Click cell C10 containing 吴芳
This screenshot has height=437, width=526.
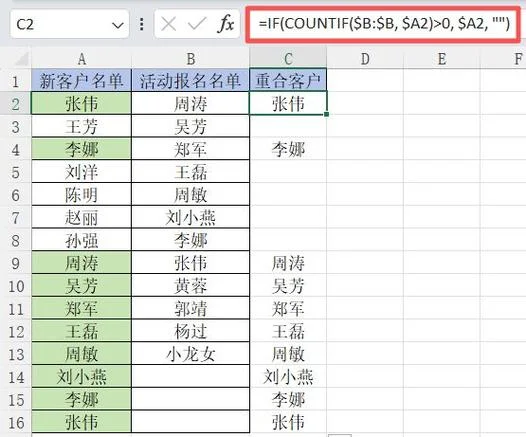(x=288, y=286)
